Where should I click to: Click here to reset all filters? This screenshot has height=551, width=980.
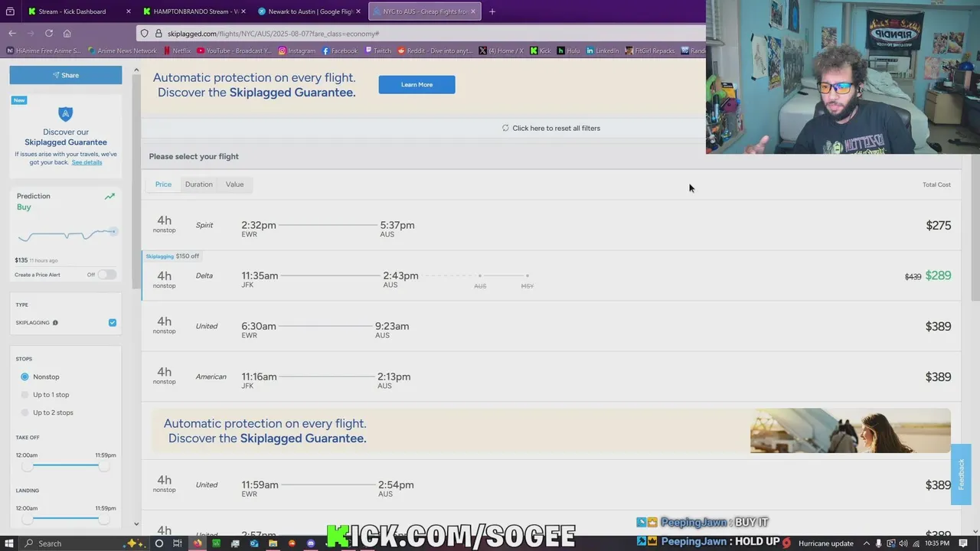pyautogui.click(x=551, y=128)
